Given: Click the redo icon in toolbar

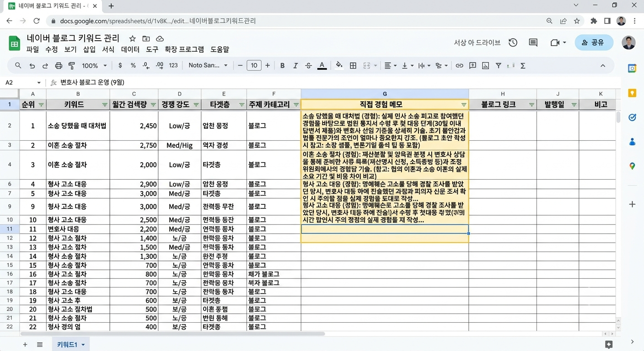Looking at the screenshot, I should [45, 66].
